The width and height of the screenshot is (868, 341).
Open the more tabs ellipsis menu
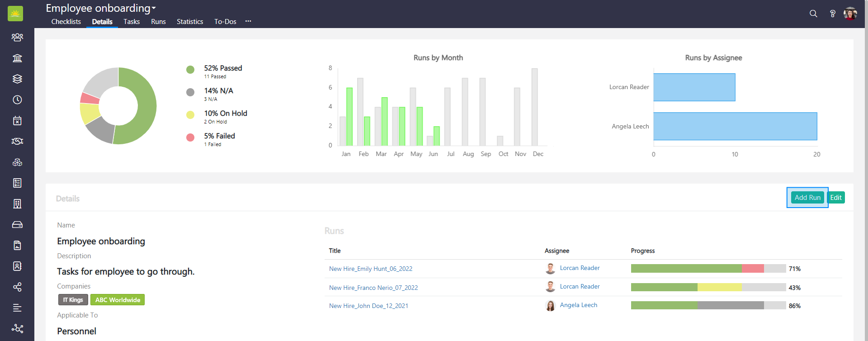248,21
